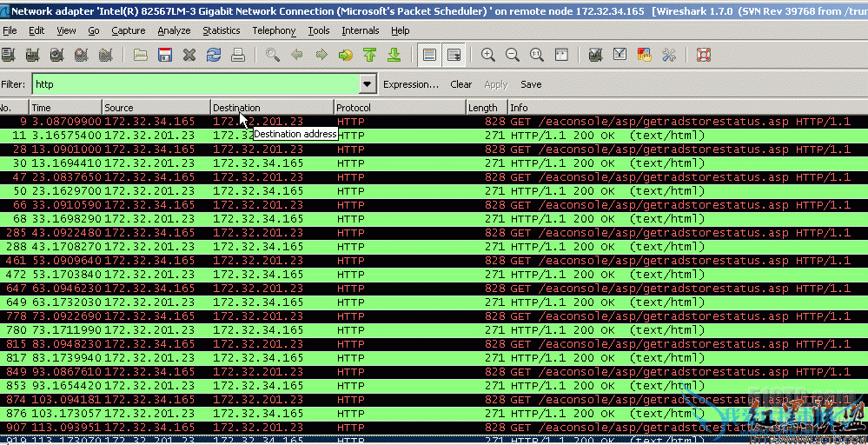This screenshot has width=868, height=445.
Task: Sort packets by the Protocol column header
Action: [400, 108]
